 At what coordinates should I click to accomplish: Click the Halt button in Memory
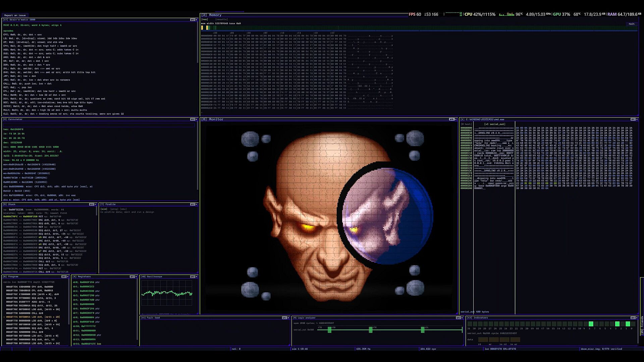(632, 24)
